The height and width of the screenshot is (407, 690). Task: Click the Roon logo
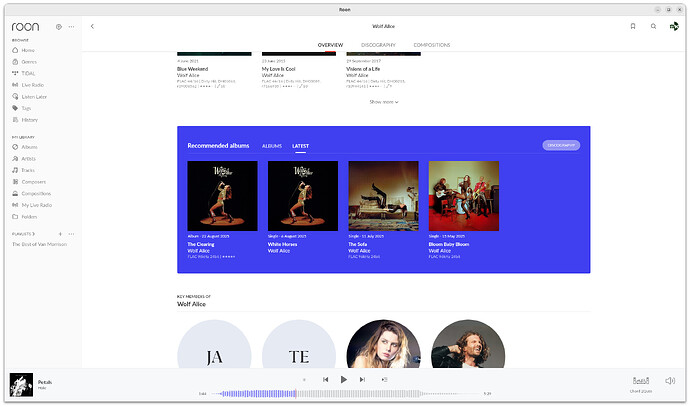(26, 27)
